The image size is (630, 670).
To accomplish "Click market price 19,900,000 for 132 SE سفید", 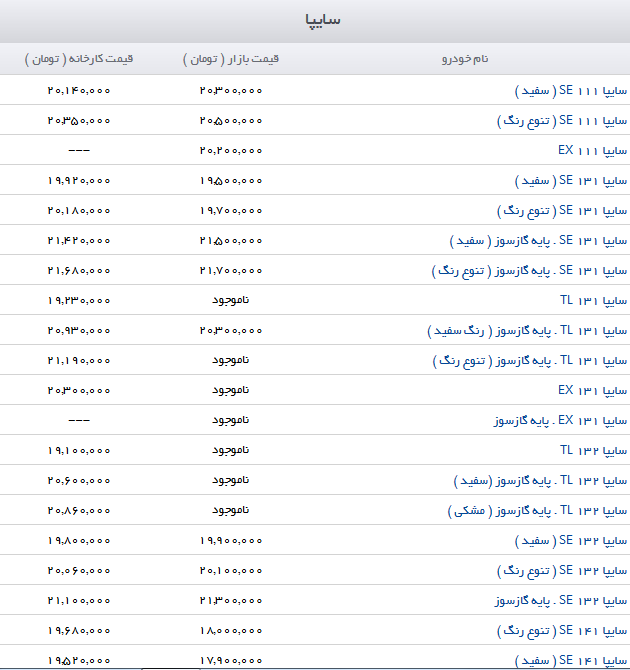I will click(231, 541).
